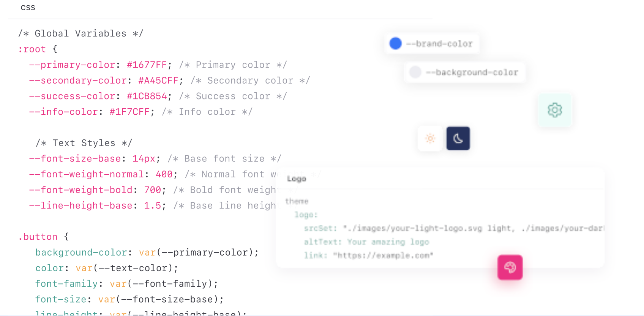Click the #A45CFF secondary color value
This screenshot has width=644, height=316.
(x=158, y=81)
